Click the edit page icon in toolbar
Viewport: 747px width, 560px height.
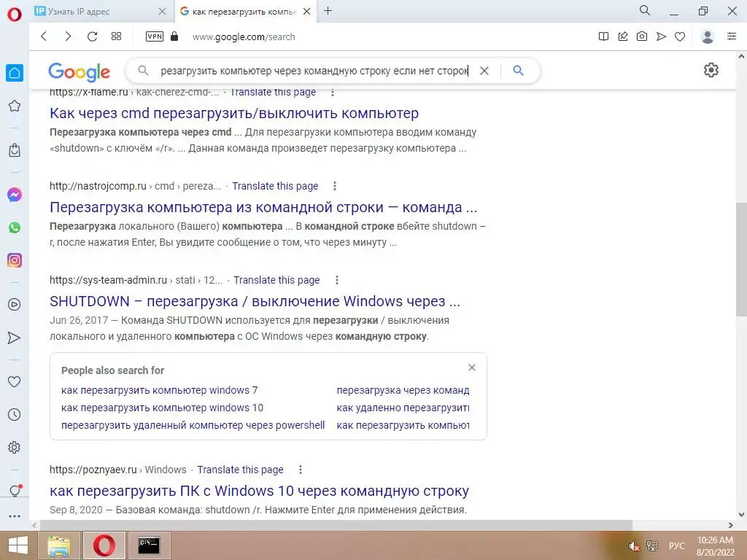point(623,36)
